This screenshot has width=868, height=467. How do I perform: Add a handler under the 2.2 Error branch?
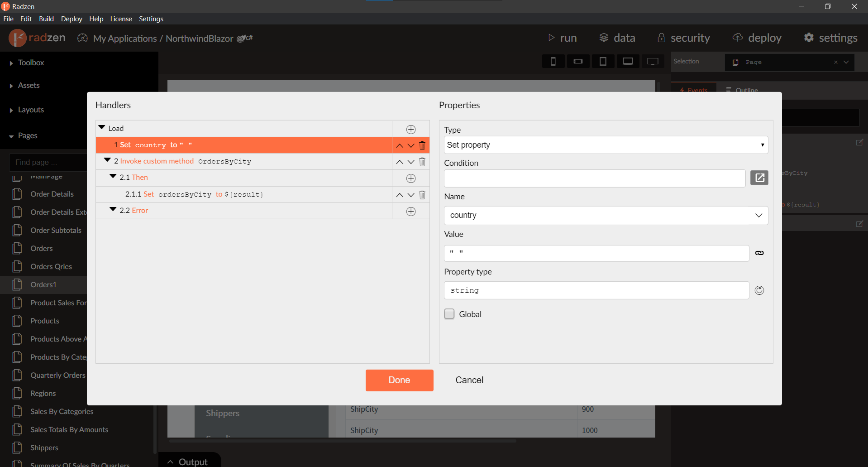(x=410, y=212)
